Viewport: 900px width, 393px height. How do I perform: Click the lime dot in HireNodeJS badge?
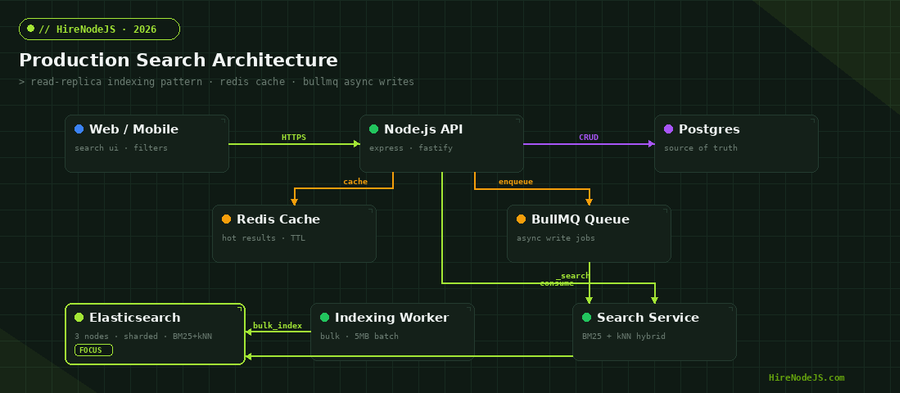click(x=30, y=28)
